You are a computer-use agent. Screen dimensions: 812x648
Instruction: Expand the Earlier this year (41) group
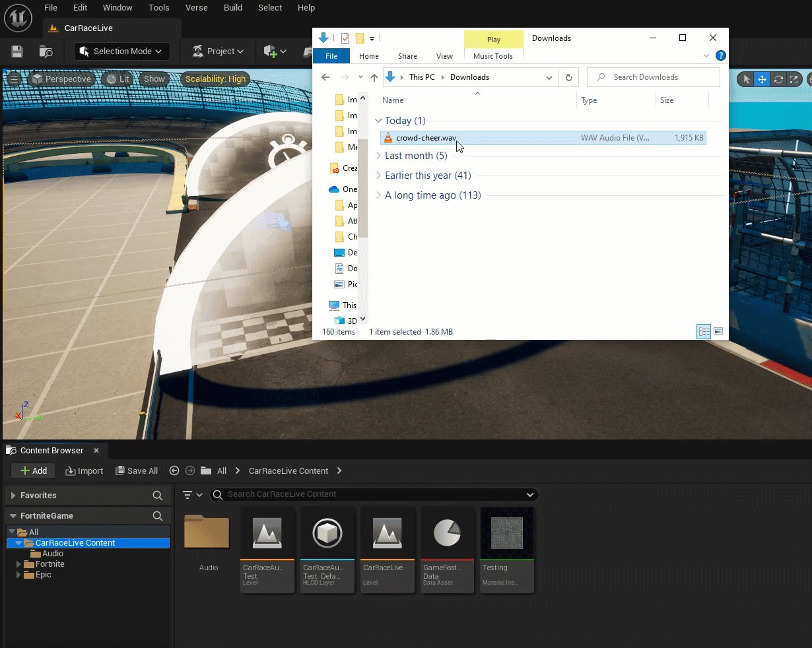click(378, 176)
